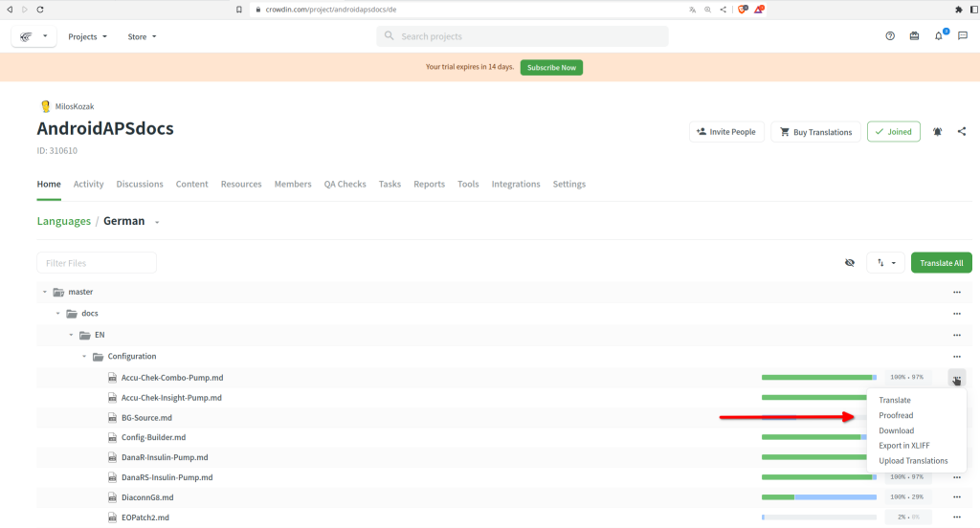980x528 pixels.
Task: Collapse the master folder
Action: tap(44, 292)
